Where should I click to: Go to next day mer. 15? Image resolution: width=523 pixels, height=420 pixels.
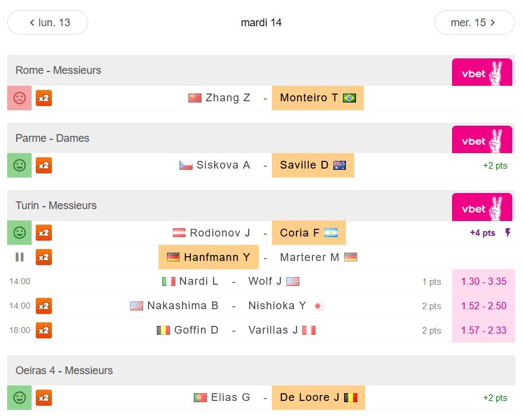[x=474, y=22]
